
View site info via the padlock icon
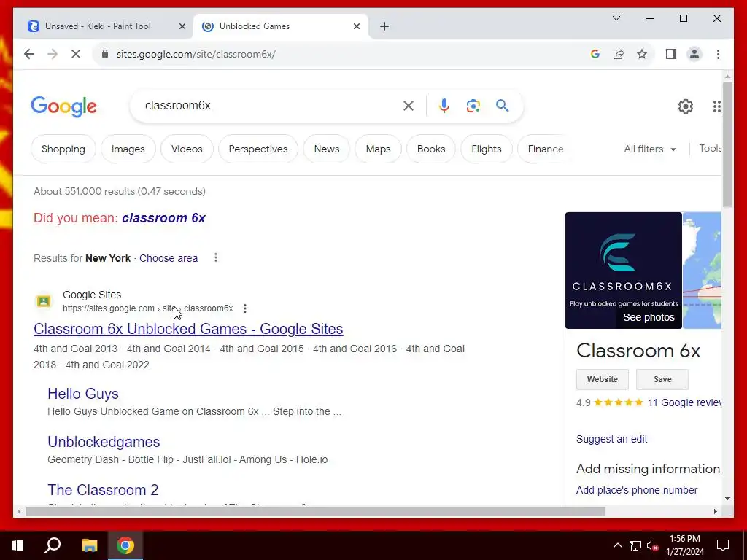pyautogui.click(x=105, y=54)
